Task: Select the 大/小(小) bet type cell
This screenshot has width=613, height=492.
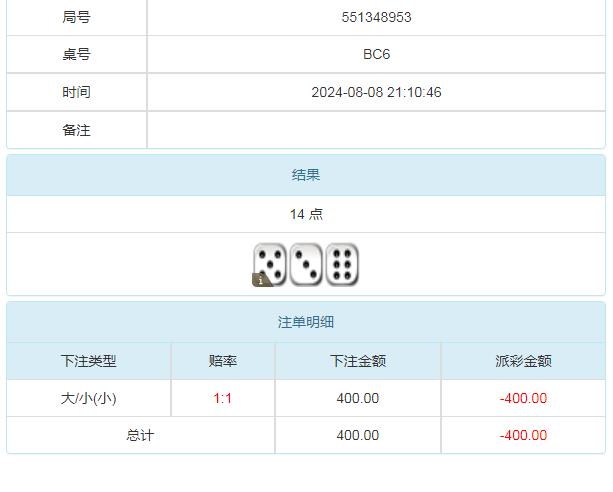Action: 88,398
